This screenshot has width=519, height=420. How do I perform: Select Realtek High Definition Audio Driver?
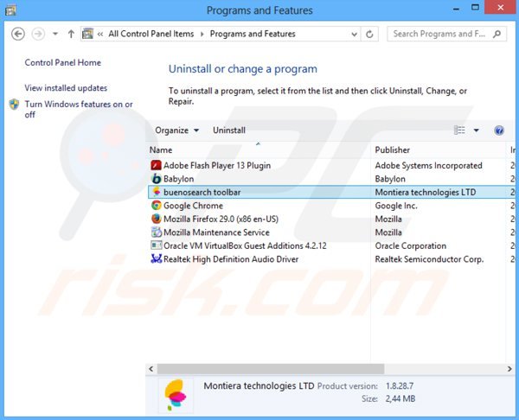231,259
